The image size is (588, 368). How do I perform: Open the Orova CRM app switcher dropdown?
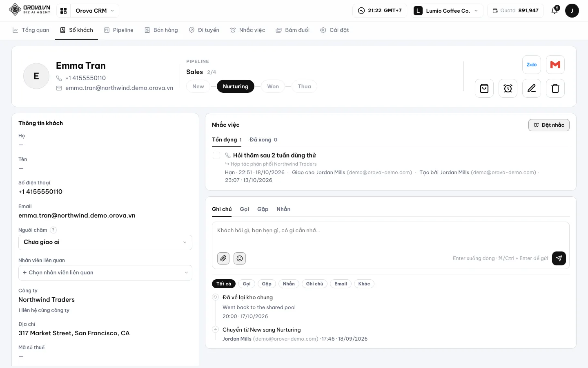(x=95, y=11)
